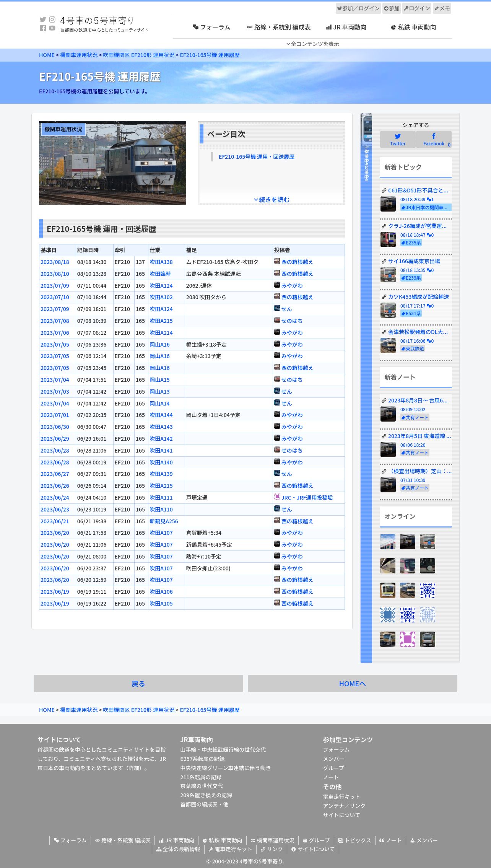
Task: Open the YouTube icon in header
Action: pyautogui.click(x=52, y=28)
